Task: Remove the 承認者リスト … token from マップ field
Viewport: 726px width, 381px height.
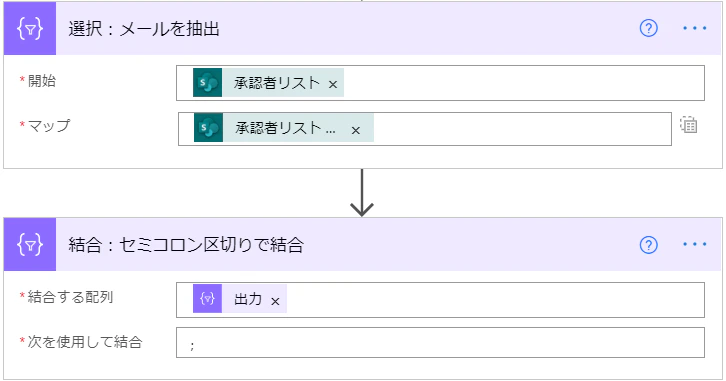Action: 356,131
